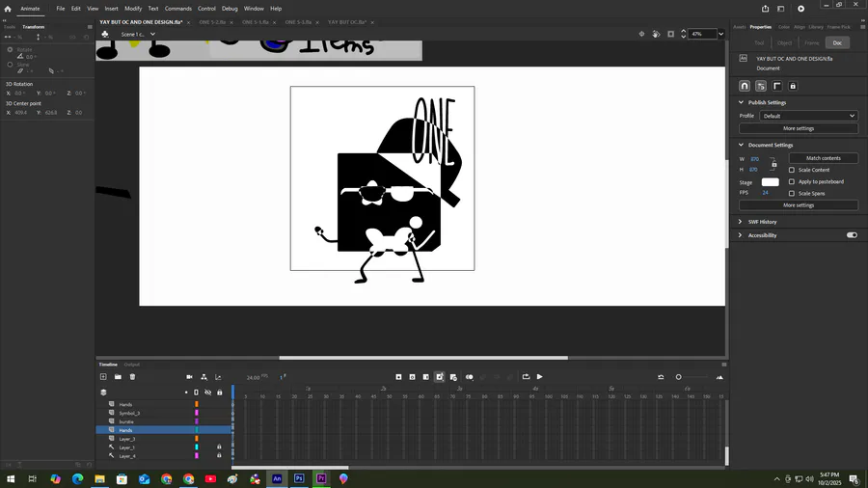Screen dimensions: 868x488
Task: Open the stage zoom percentage dropdown
Action: coord(720,34)
